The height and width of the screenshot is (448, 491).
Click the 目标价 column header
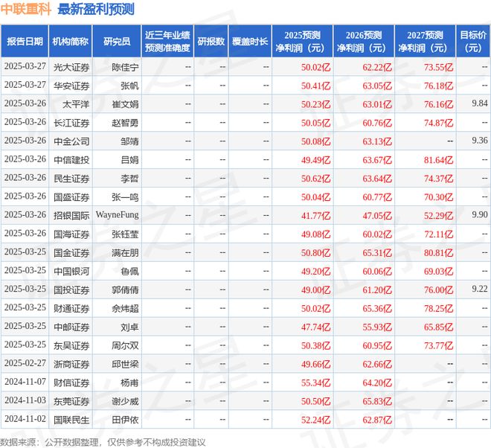pyautogui.click(x=473, y=42)
